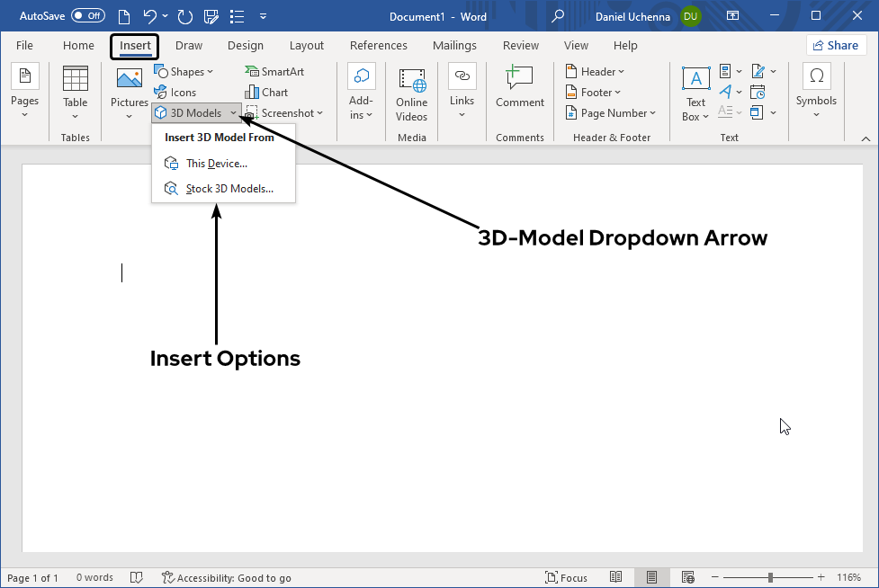Click the SmartArt icon
879x588 pixels.
(274, 72)
